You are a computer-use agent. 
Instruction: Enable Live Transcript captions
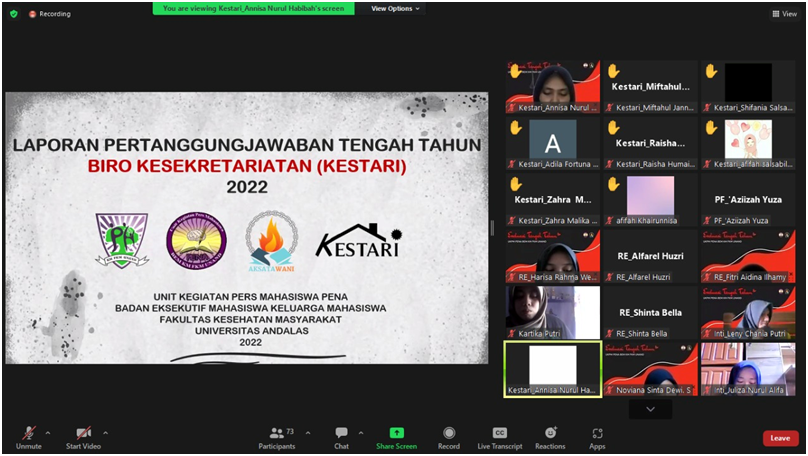pyautogui.click(x=499, y=438)
